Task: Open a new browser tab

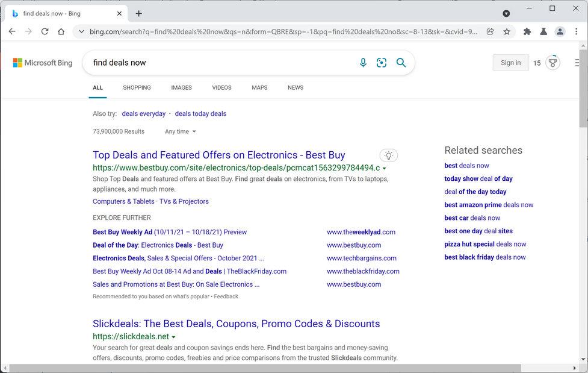Action: (138, 13)
